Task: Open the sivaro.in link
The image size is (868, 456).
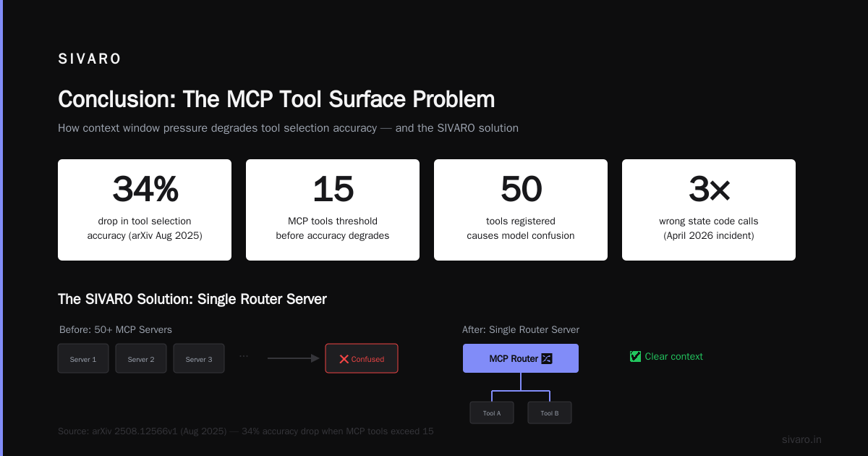Action: pyautogui.click(x=801, y=439)
